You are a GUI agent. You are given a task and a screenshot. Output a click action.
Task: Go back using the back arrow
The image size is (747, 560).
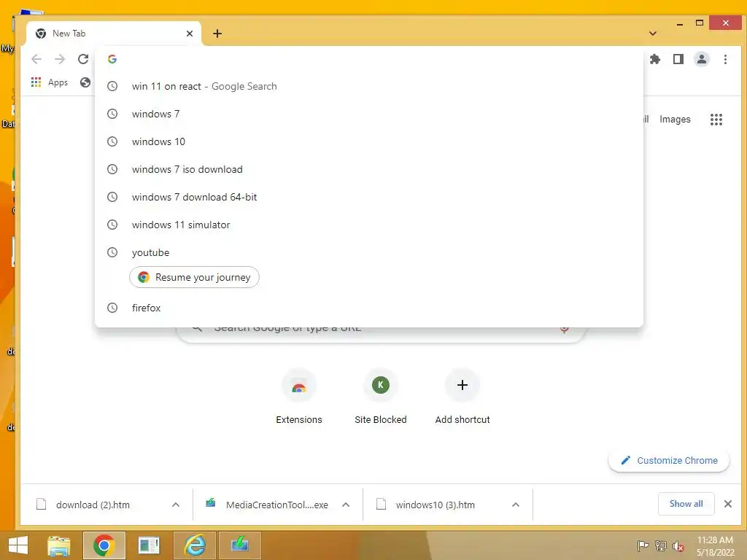click(36, 59)
